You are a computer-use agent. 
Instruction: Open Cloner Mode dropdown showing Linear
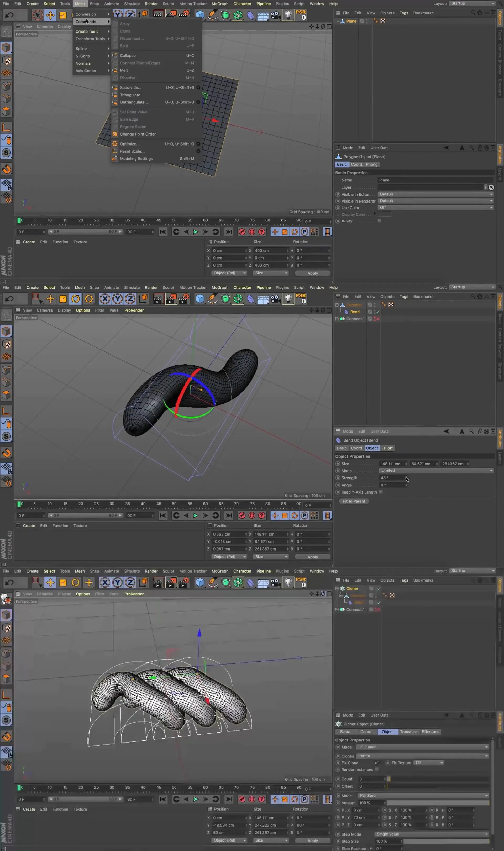pyautogui.click(x=422, y=747)
